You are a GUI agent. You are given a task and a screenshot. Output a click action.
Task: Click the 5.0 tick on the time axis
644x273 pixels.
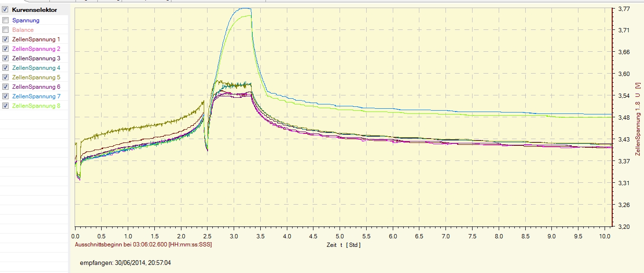[340, 236]
